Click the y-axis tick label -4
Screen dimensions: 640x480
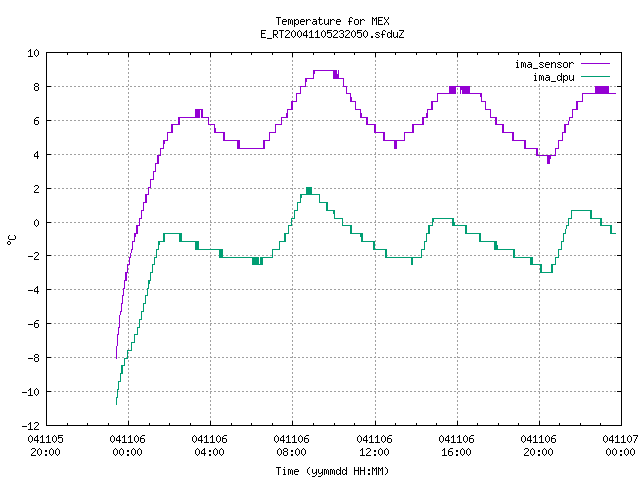(33, 290)
